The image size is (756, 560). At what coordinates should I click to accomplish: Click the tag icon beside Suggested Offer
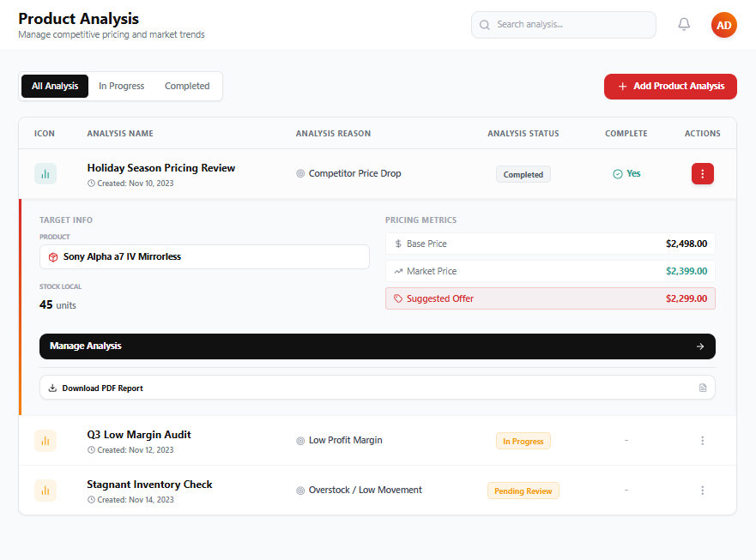pos(398,298)
